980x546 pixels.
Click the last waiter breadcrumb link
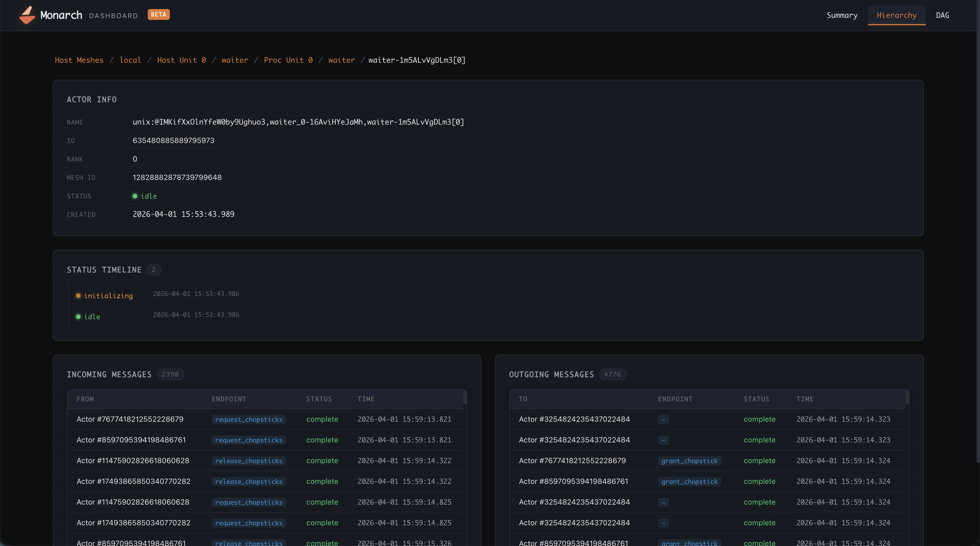click(341, 60)
